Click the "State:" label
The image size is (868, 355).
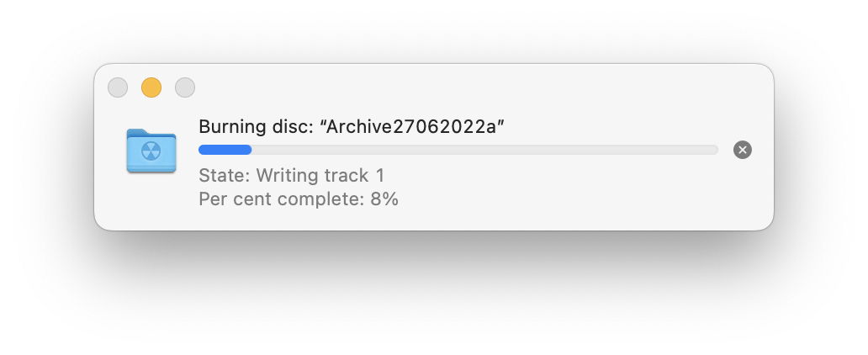pos(225,176)
